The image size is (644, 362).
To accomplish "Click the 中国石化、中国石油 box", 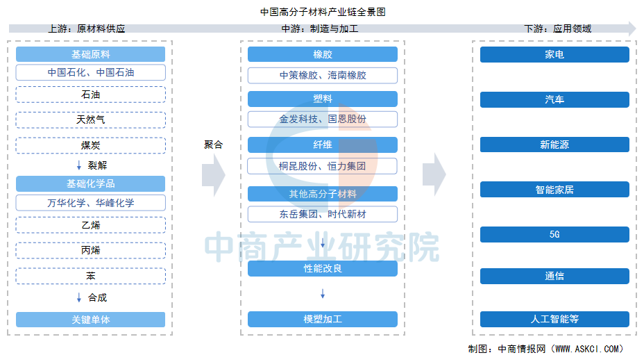I will [90, 72].
